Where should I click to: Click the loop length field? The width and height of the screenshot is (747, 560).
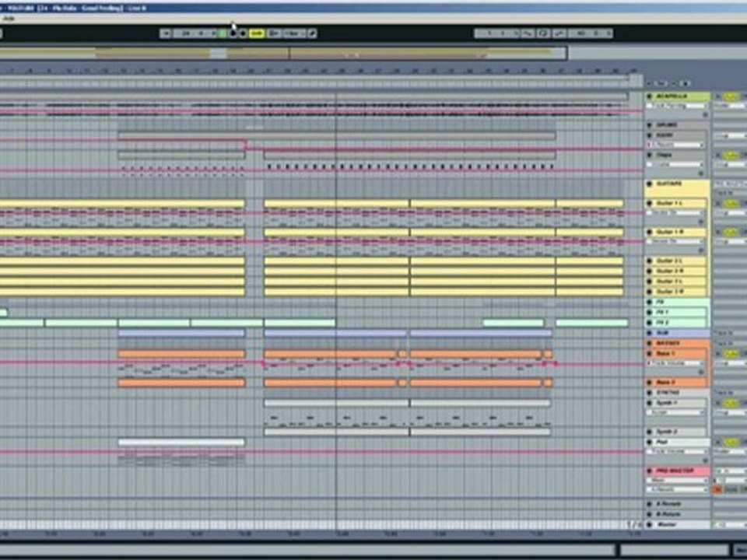tap(591, 33)
